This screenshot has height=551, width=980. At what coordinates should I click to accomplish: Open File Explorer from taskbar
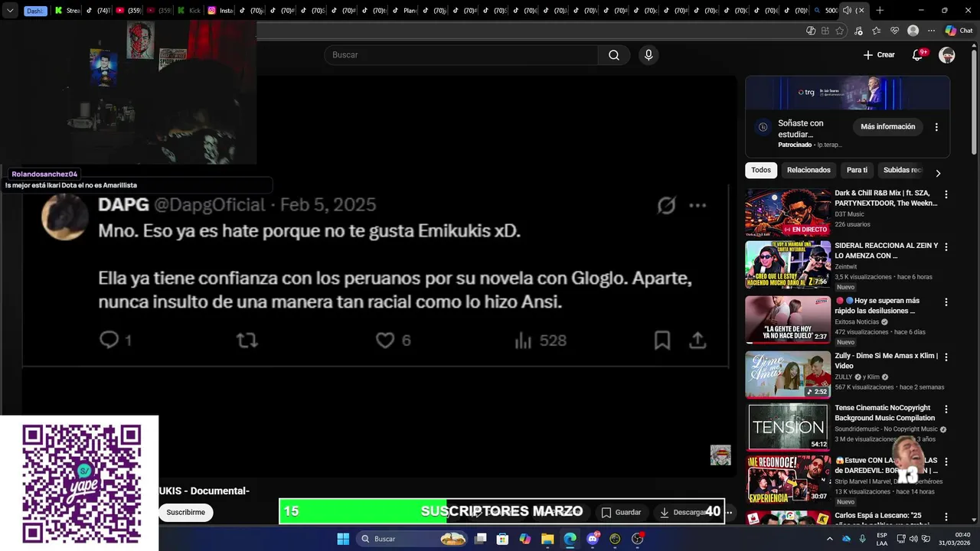[547, 539]
